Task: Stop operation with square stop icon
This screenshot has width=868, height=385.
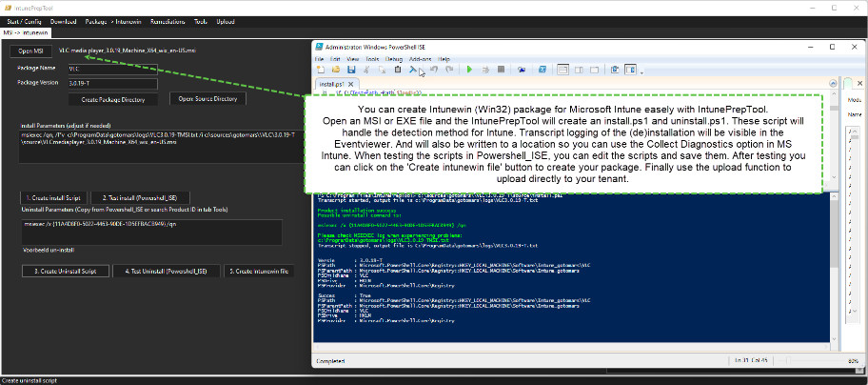Action: click(x=501, y=70)
